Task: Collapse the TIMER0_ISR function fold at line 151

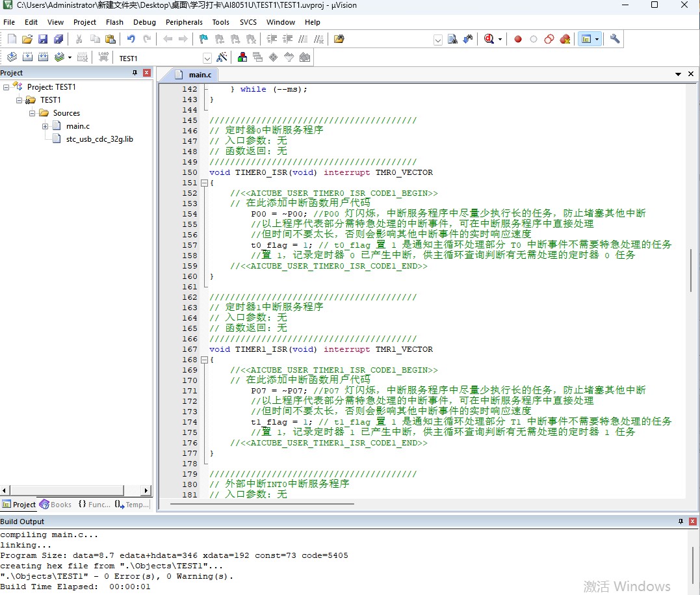Action: [205, 183]
